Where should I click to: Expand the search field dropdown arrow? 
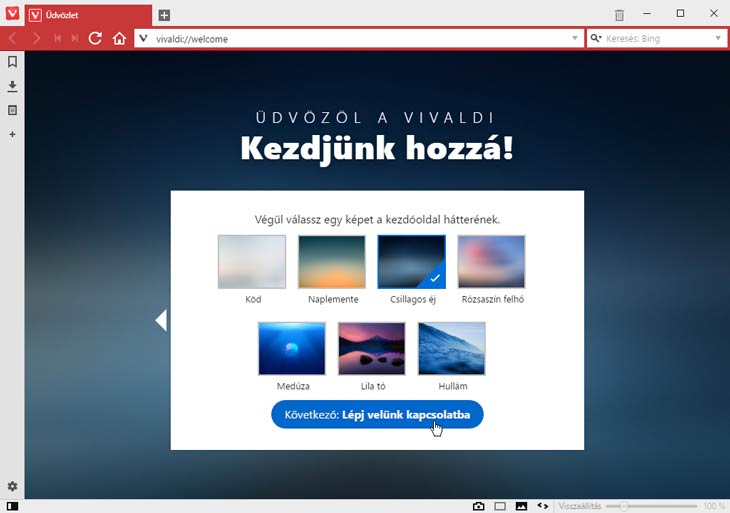(718, 38)
